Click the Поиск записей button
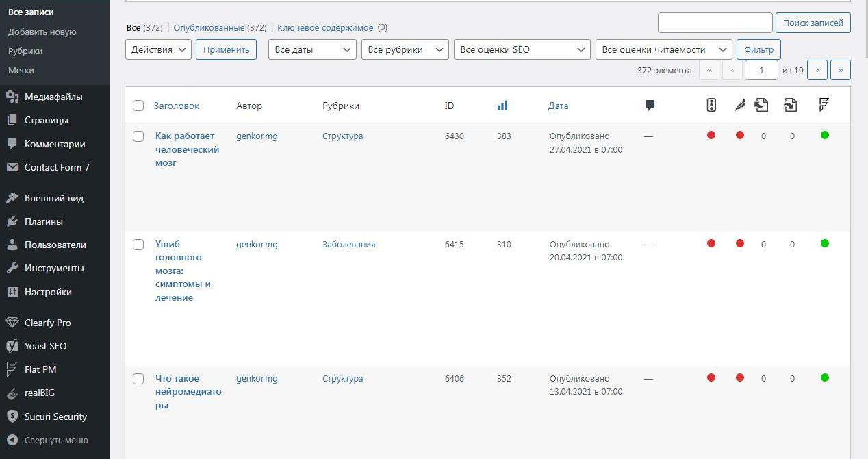The image size is (868, 459). [x=813, y=23]
